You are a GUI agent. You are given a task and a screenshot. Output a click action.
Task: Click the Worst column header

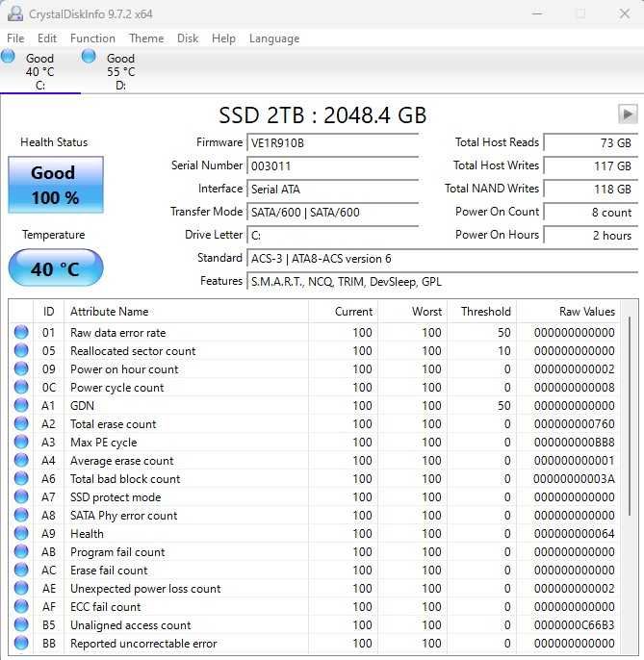(x=413, y=312)
